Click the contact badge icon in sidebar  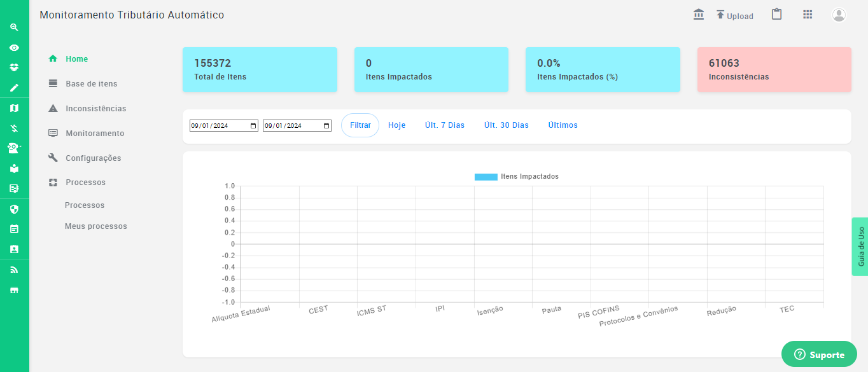[x=14, y=249]
